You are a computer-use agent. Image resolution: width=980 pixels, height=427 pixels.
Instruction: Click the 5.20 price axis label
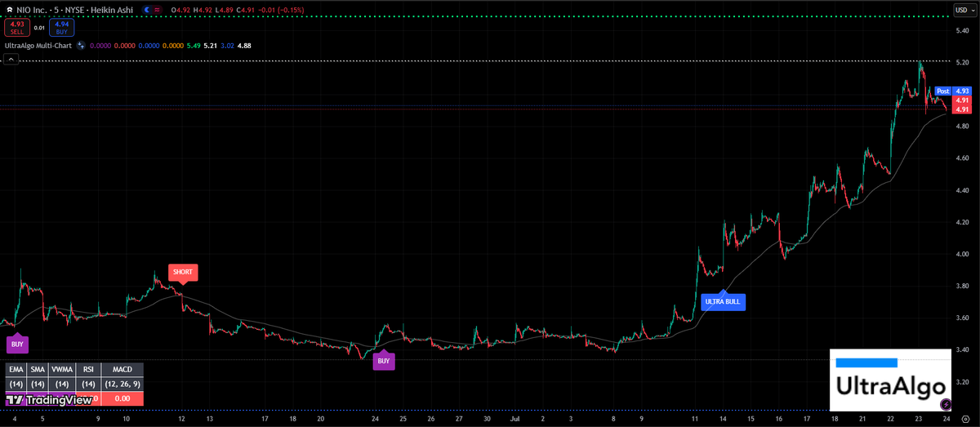[x=962, y=62]
